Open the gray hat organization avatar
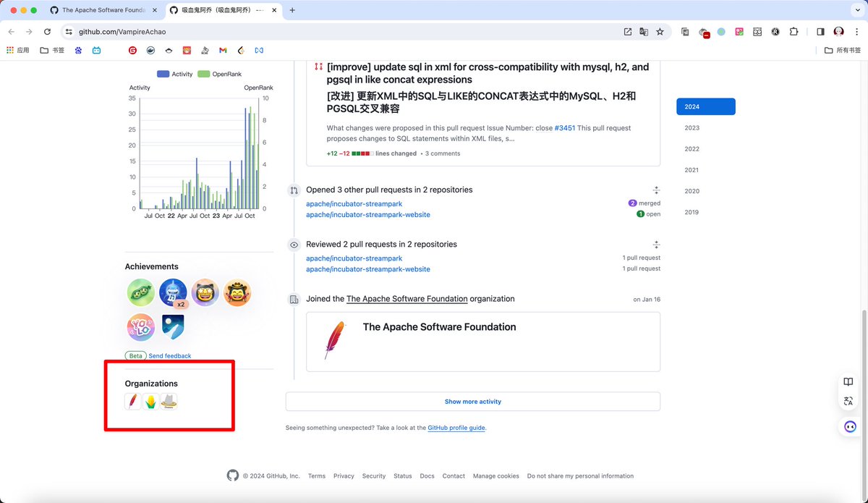The width and height of the screenshot is (868, 503). click(x=169, y=401)
